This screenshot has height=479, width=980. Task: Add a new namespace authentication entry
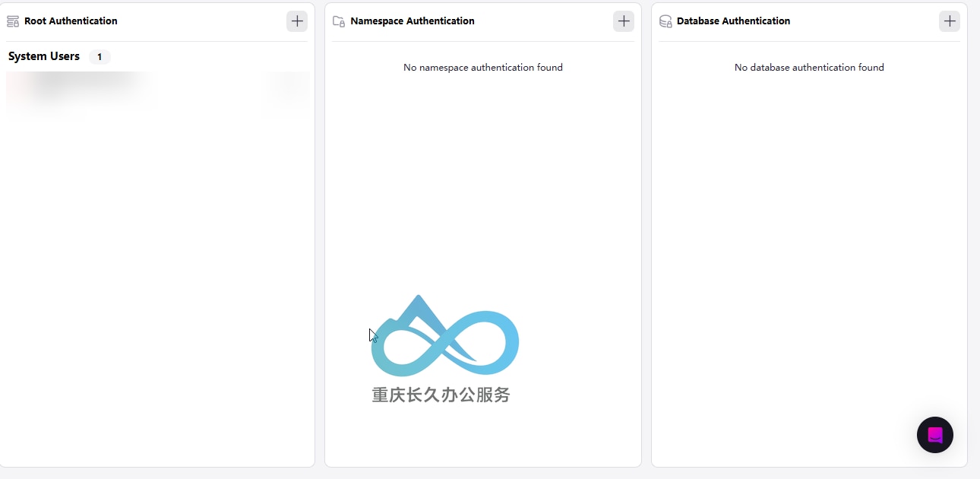624,21
